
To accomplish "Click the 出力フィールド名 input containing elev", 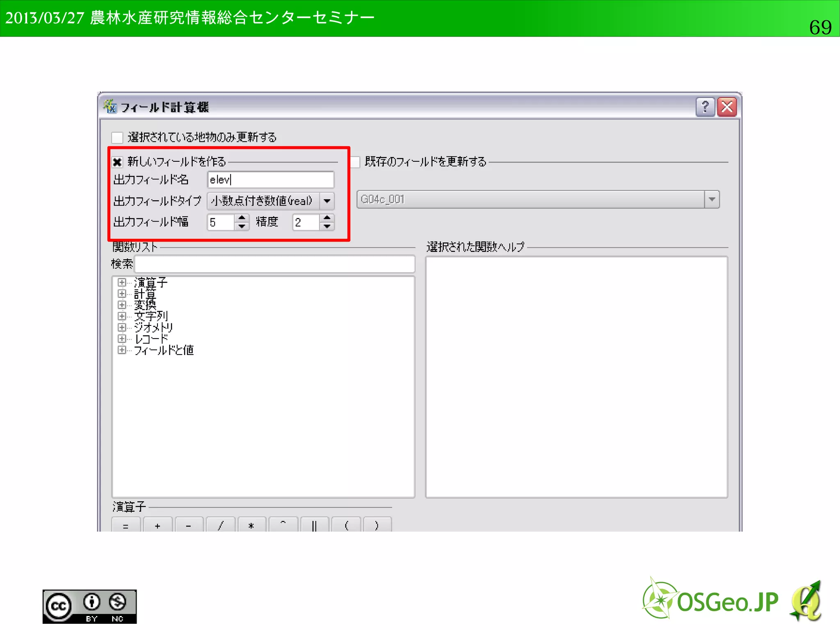I will (x=271, y=180).
